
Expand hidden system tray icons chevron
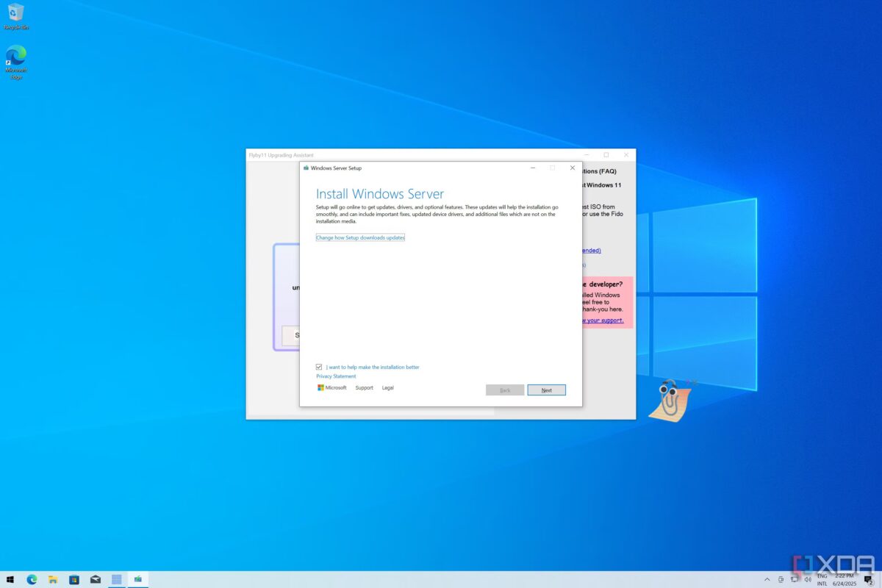(x=767, y=579)
